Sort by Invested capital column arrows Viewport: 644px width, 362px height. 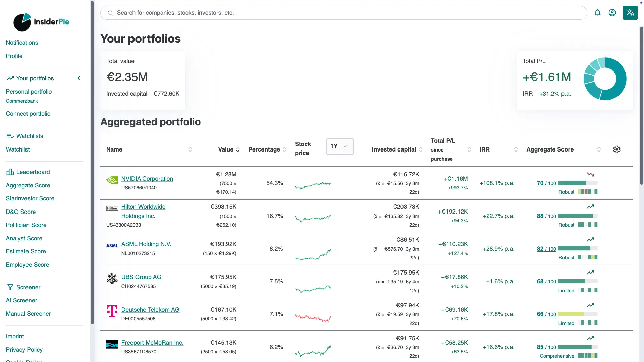tap(421, 149)
